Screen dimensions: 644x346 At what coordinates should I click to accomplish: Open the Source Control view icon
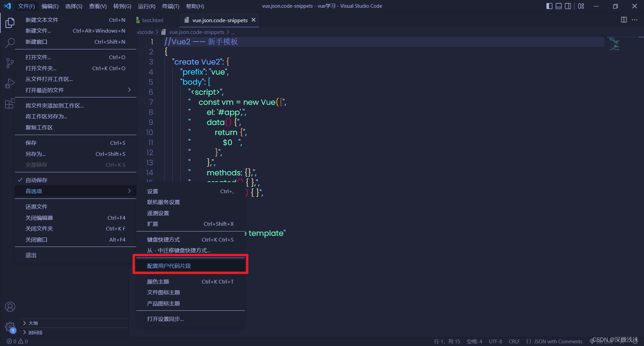10,63
